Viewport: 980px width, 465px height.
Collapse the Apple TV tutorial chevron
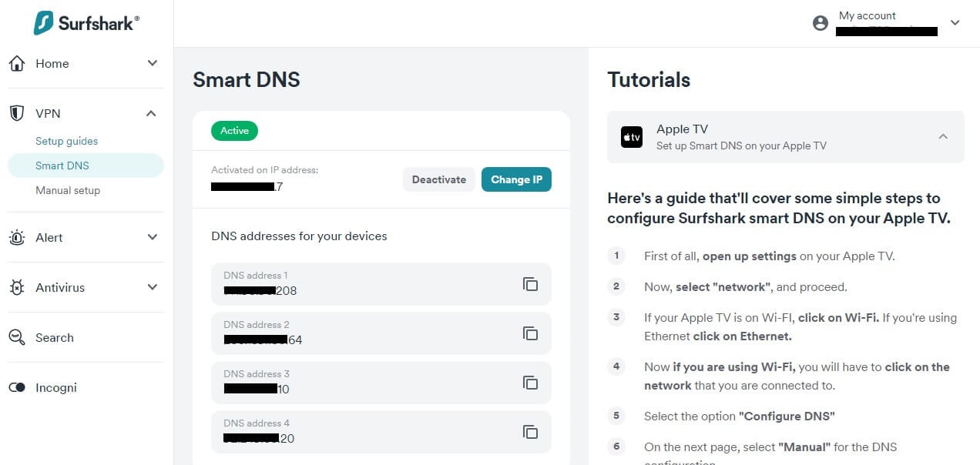coord(943,136)
